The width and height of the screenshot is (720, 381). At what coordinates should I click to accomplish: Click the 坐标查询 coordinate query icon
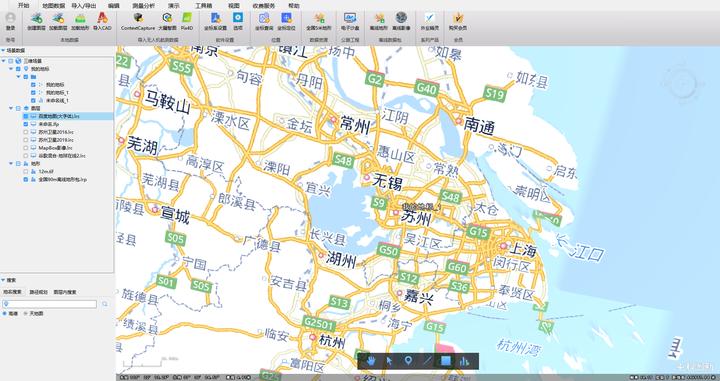point(264,18)
